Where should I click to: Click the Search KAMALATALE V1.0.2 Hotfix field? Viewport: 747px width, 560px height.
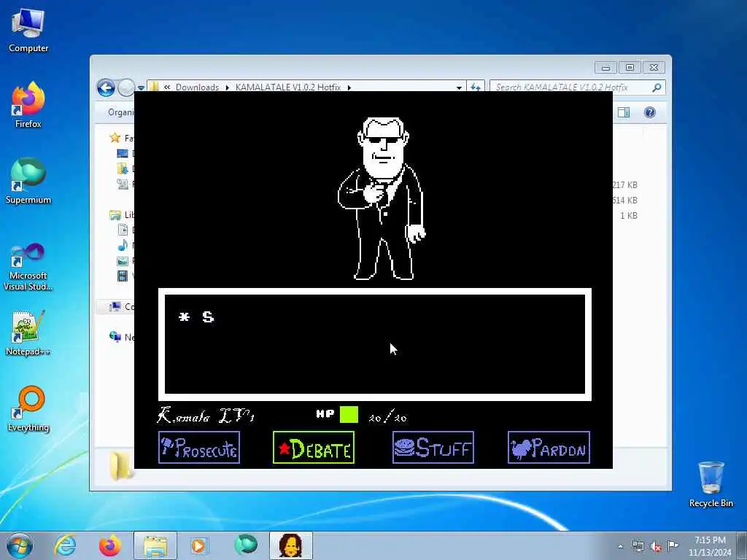[x=578, y=87]
